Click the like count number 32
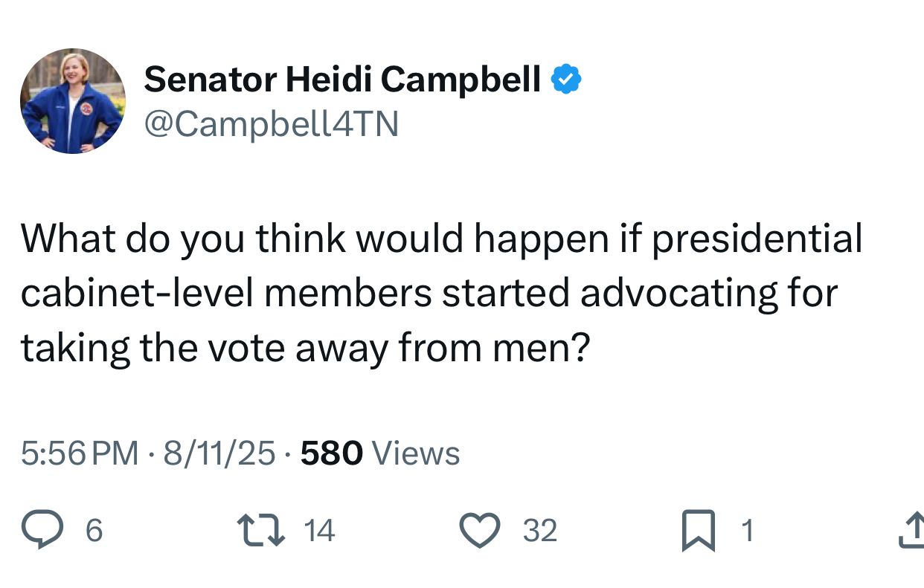Viewport: 924px width, 588px height. (540, 531)
